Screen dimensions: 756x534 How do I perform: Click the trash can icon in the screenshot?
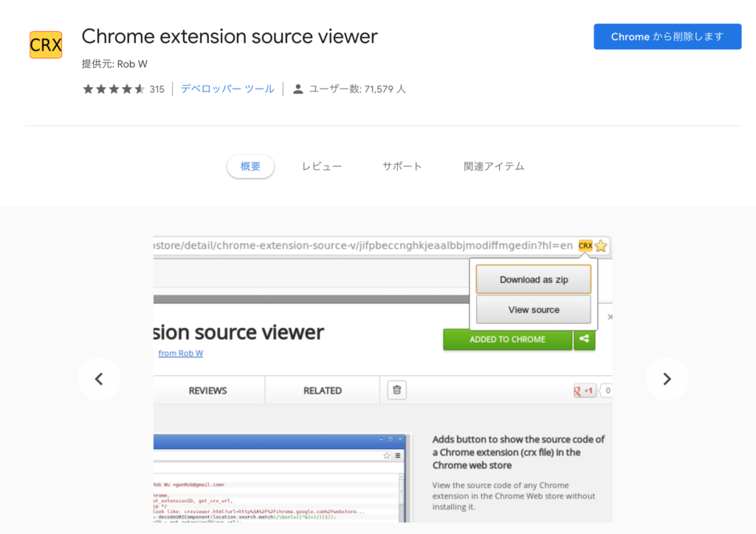pos(396,390)
